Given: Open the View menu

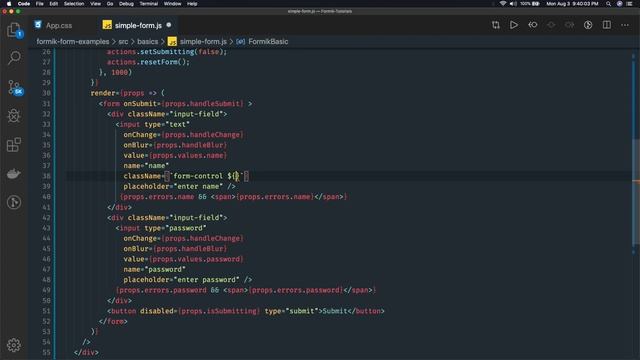Looking at the screenshot, I should tap(96, 4).
